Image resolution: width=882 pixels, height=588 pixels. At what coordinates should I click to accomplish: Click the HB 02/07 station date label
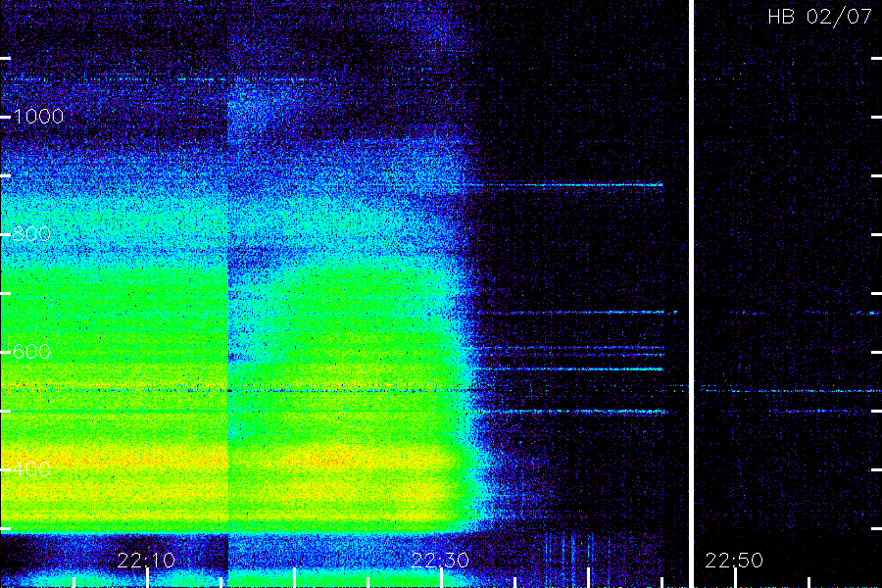point(819,17)
